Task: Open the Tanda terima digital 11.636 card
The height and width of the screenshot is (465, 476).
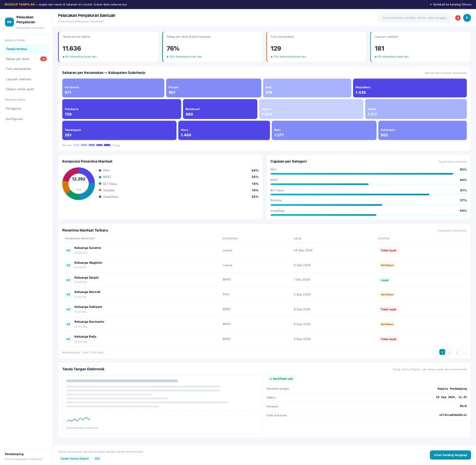Action: point(109,47)
